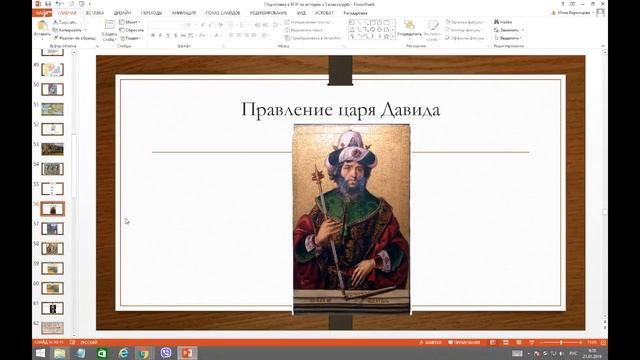Switch to the Показ слайдов tab
The image size is (640, 360).
tap(223, 13)
